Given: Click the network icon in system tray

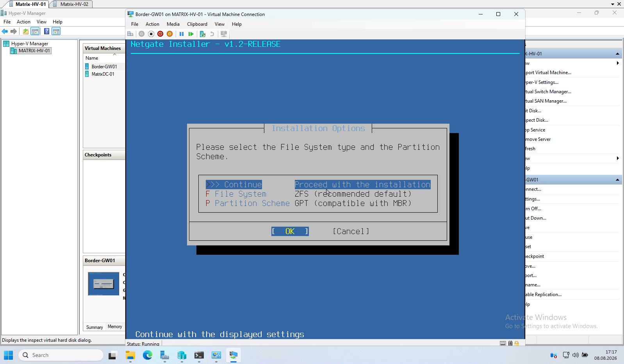Looking at the screenshot, I should click(x=566, y=355).
